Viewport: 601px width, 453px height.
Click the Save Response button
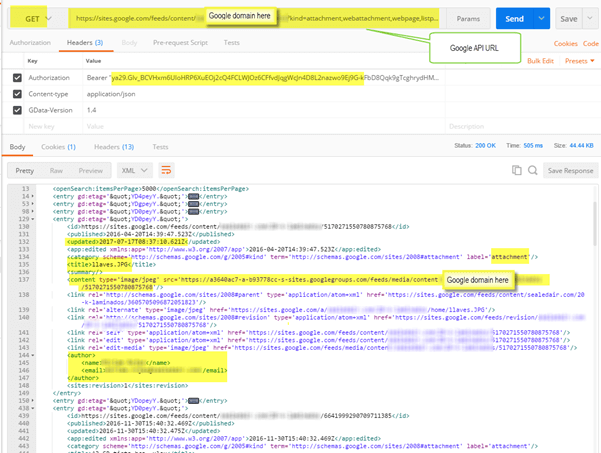pyautogui.click(x=570, y=171)
